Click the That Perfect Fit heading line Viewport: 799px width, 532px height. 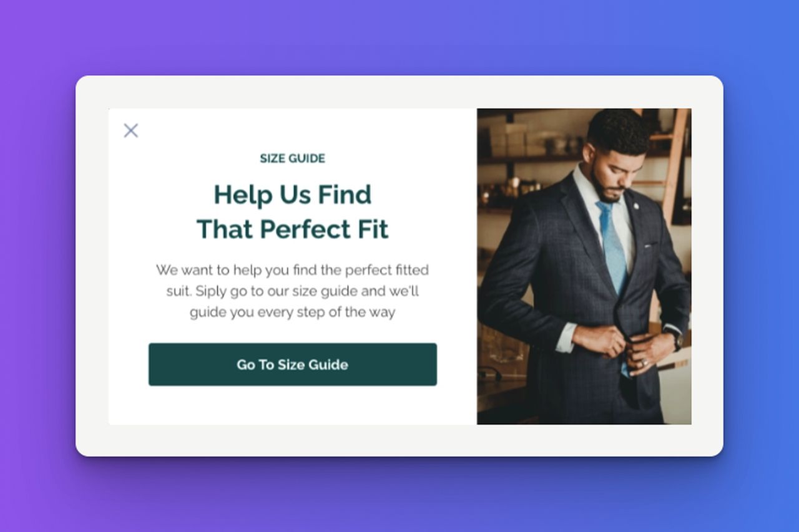click(293, 229)
